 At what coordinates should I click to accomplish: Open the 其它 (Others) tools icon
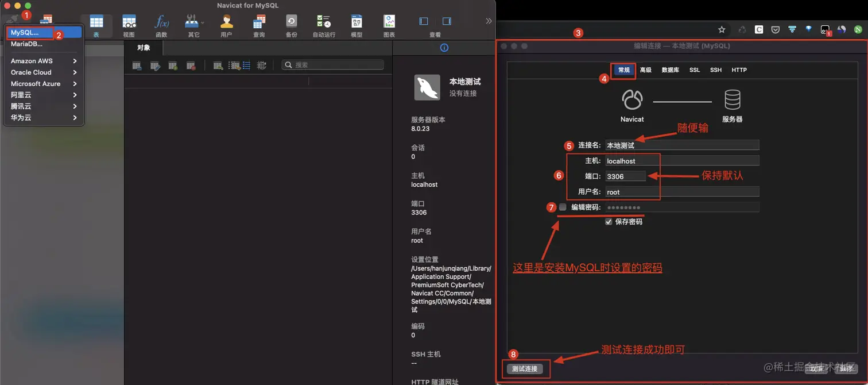(192, 26)
